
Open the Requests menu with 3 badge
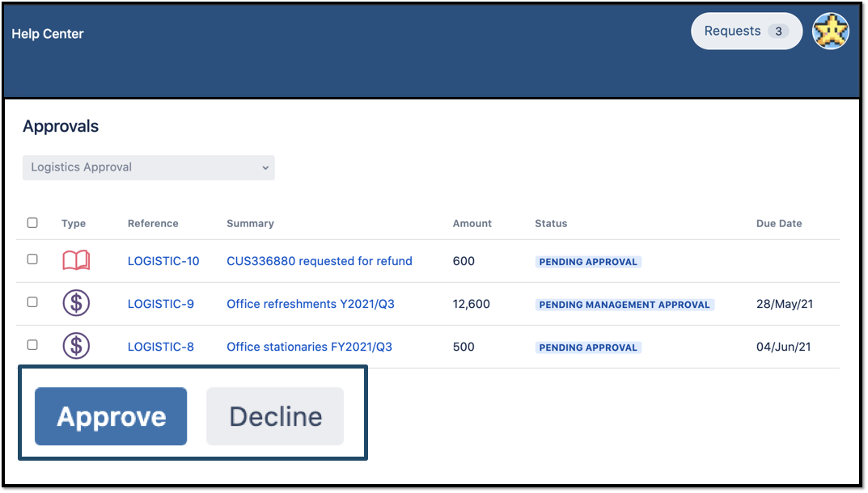pos(746,32)
